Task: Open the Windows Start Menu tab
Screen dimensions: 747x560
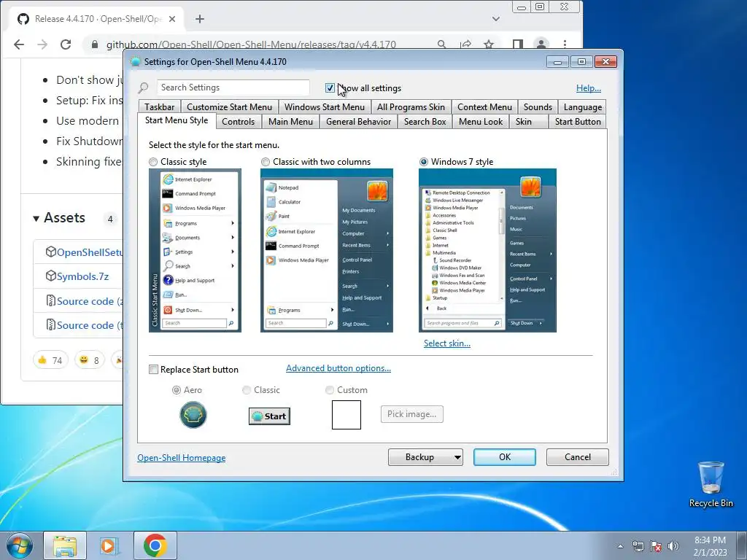Action: tap(325, 107)
